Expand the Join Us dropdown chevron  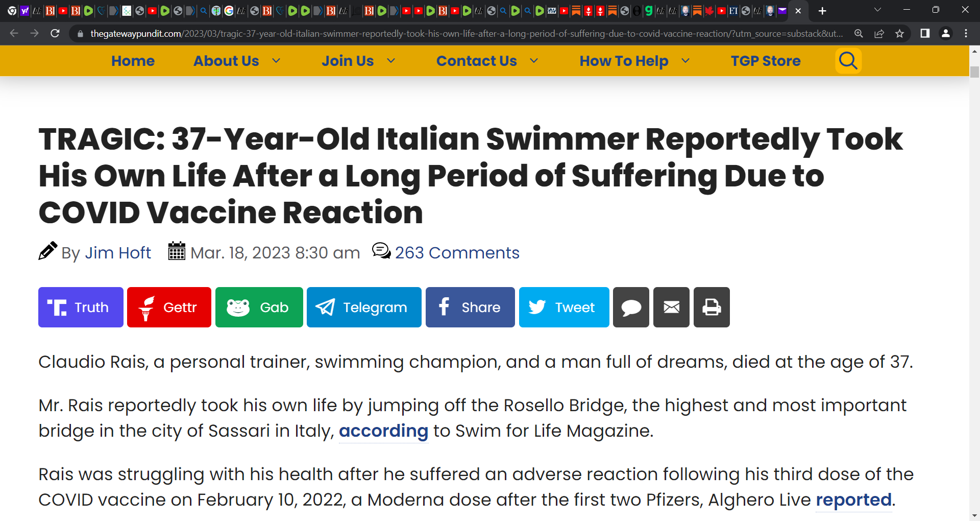click(x=391, y=61)
